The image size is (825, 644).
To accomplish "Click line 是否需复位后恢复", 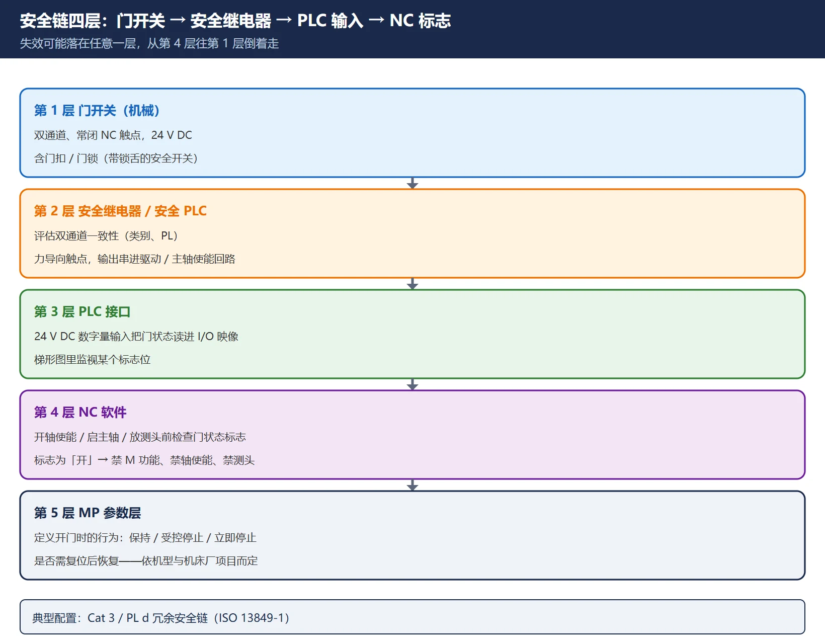I will 146,560.
